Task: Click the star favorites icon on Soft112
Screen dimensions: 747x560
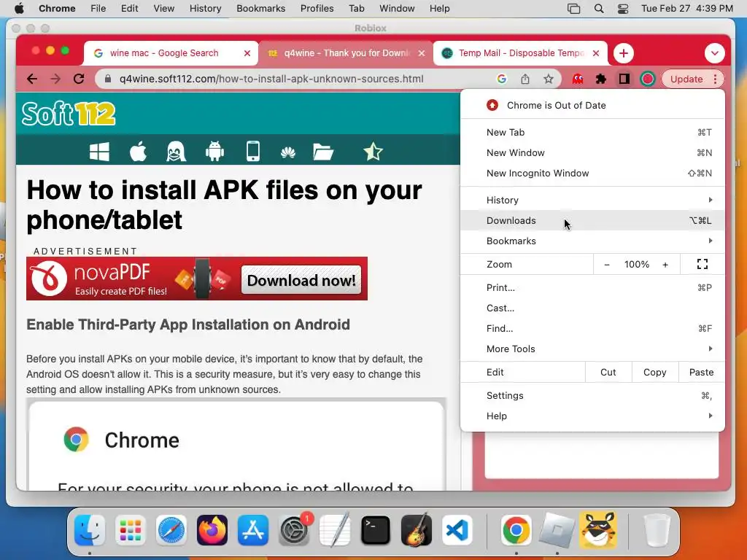Action: [373, 152]
